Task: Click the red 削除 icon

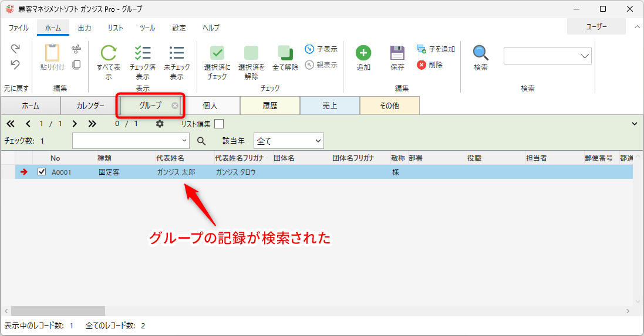Action: [422, 65]
